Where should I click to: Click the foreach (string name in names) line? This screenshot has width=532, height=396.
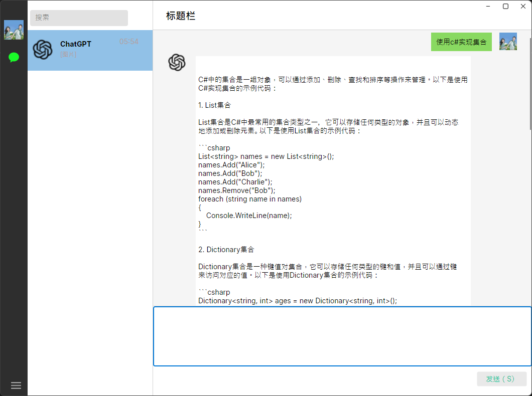click(x=250, y=199)
